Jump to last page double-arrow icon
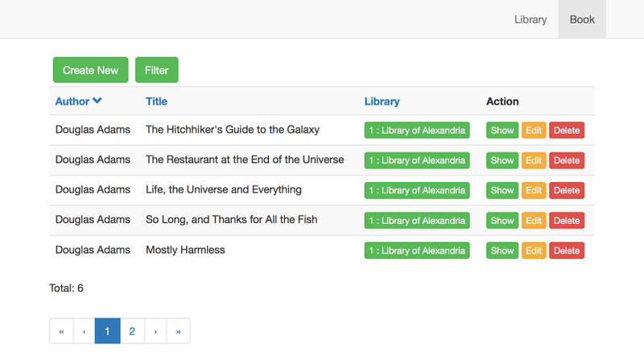Image resolution: width=644 pixels, height=357 pixels. click(178, 331)
